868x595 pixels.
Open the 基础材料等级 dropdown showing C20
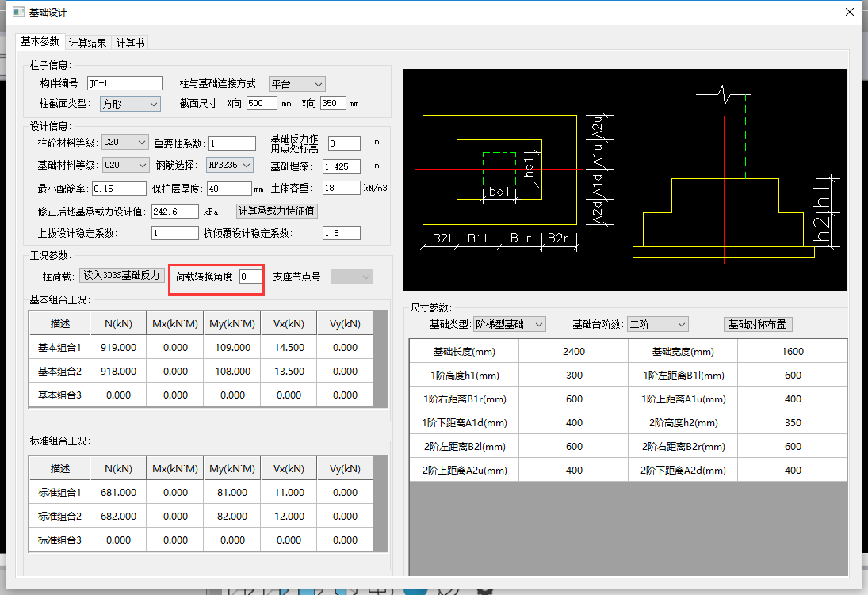pyautogui.click(x=125, y=165)
